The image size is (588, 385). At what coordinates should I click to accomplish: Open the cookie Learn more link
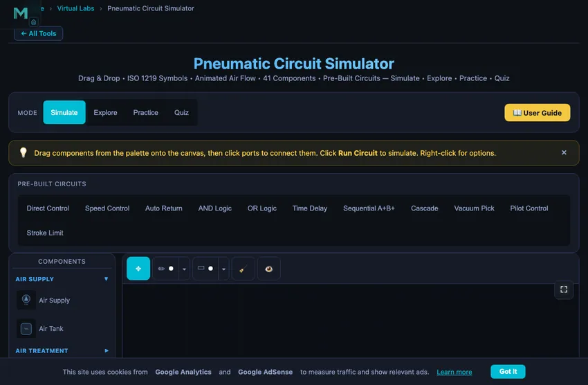454,372
